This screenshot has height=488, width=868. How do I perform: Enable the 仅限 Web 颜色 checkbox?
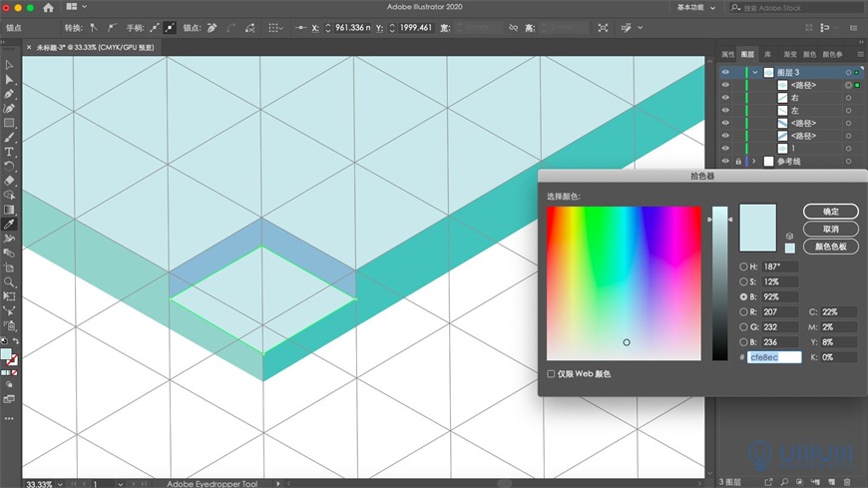552,374
